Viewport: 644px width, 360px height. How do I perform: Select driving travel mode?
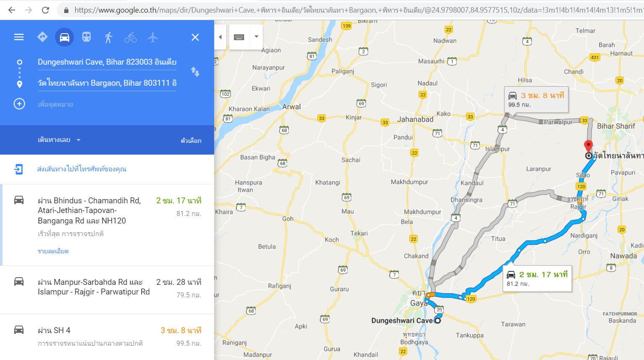point(64,37)
